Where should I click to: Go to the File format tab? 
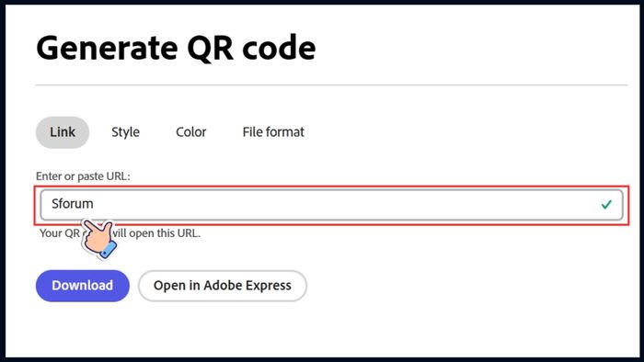click(x=273, y=132)
